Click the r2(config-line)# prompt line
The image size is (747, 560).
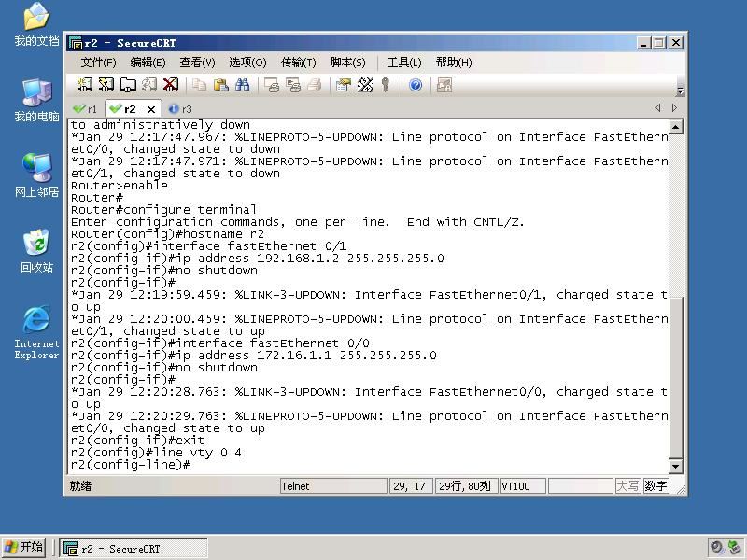pos(131,465)
